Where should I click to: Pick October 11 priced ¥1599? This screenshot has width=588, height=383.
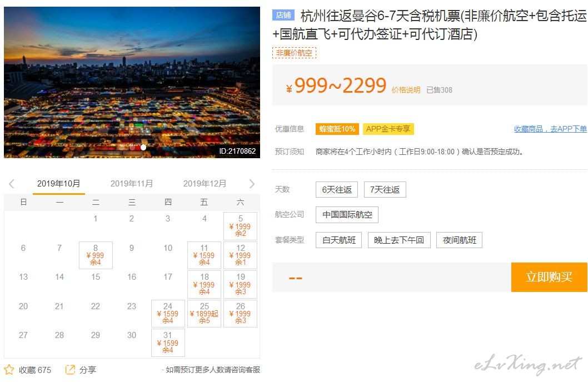click(x=204, y=255)
